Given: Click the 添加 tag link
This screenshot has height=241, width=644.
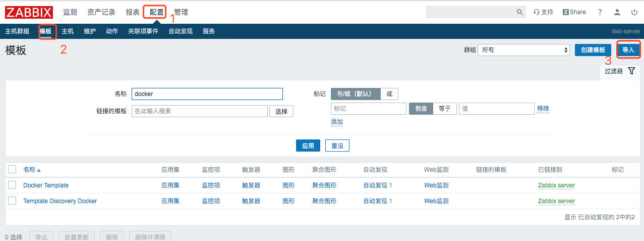Looking at the screenshot, I should point(337,122).
